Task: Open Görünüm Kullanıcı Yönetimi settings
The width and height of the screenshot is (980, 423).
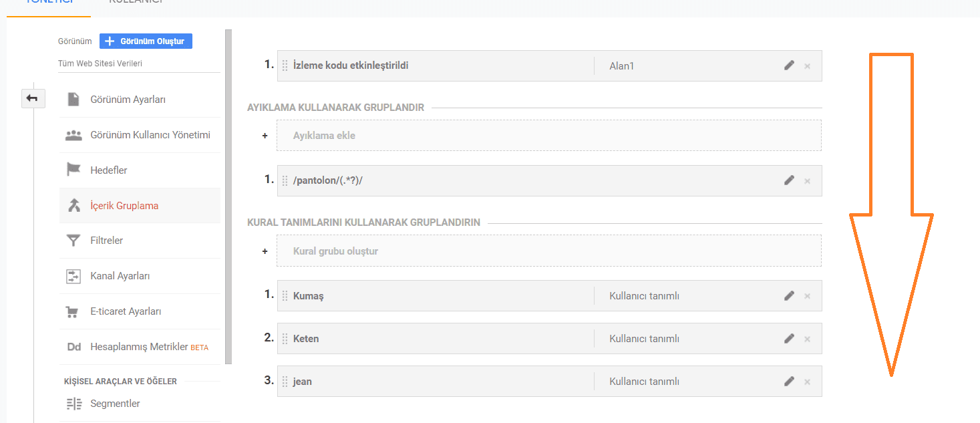Action: pos(150,135)
